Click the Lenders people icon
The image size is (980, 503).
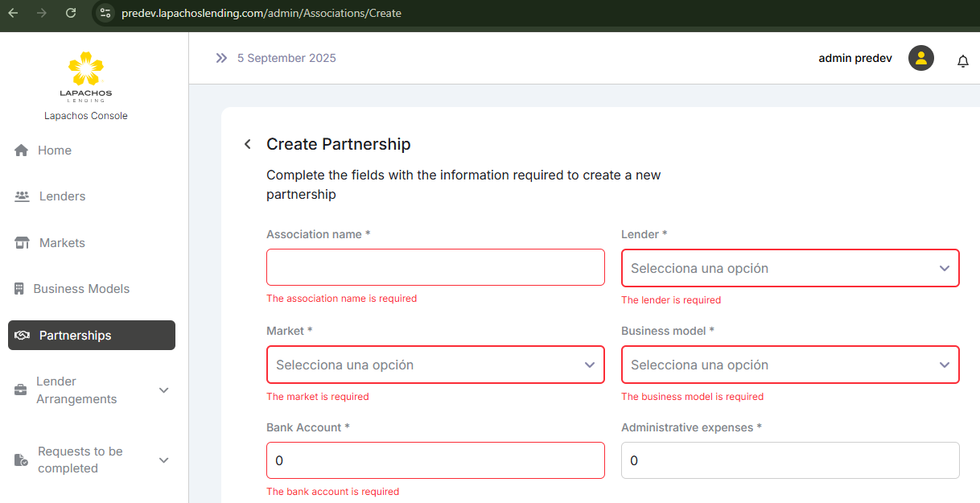[x=23, y=196]
